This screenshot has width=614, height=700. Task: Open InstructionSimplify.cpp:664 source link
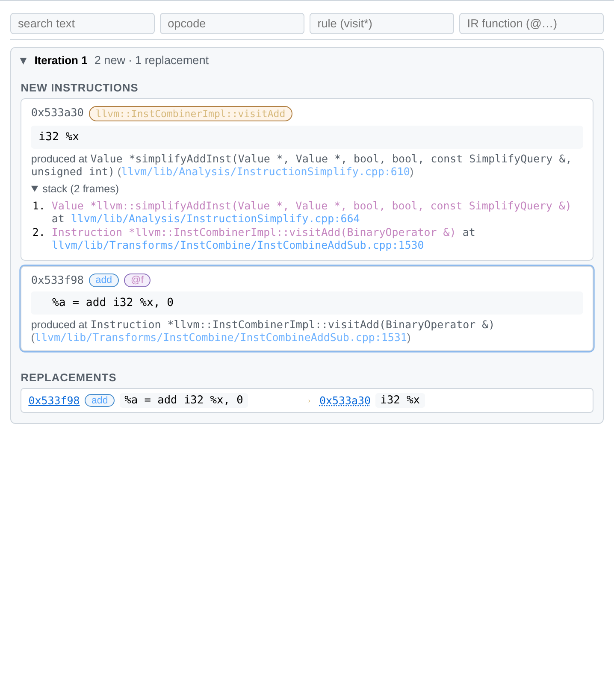[215, 219]
